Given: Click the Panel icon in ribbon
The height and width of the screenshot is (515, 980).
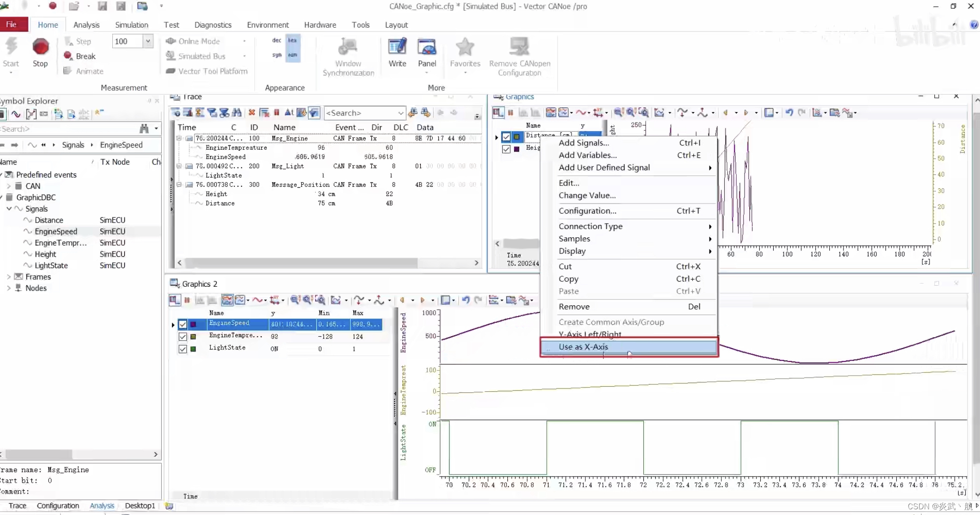Looking at the screenshot, I should click(427, 47).
